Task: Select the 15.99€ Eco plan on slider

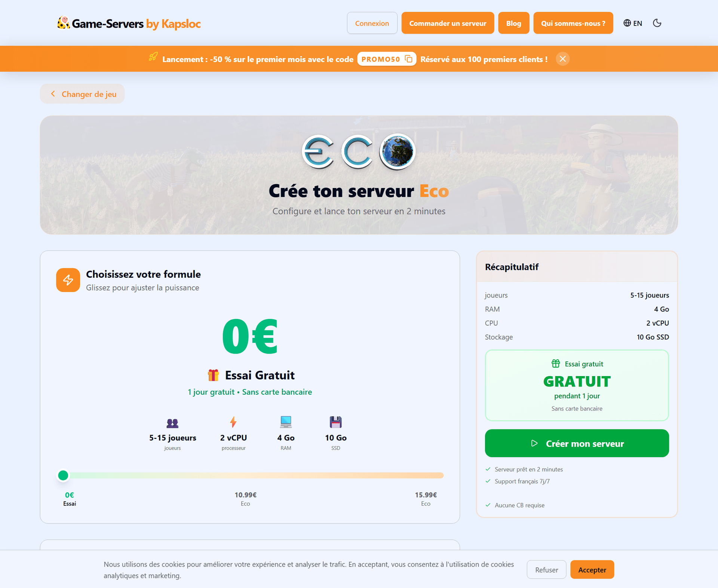Action: point(426,499)
